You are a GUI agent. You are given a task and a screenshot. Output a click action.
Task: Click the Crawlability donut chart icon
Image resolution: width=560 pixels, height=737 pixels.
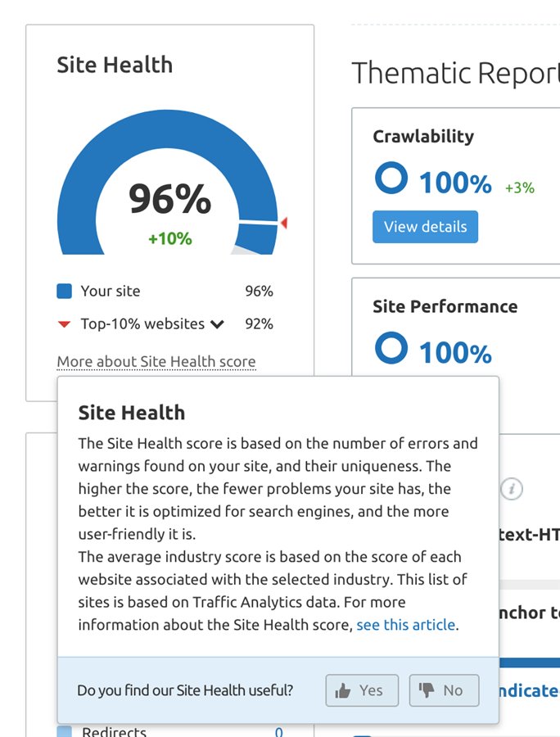tap(391, 178)
